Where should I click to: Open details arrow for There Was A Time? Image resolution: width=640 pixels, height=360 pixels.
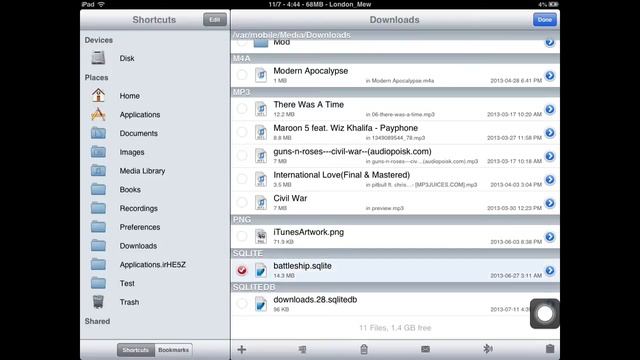[550, 109]
